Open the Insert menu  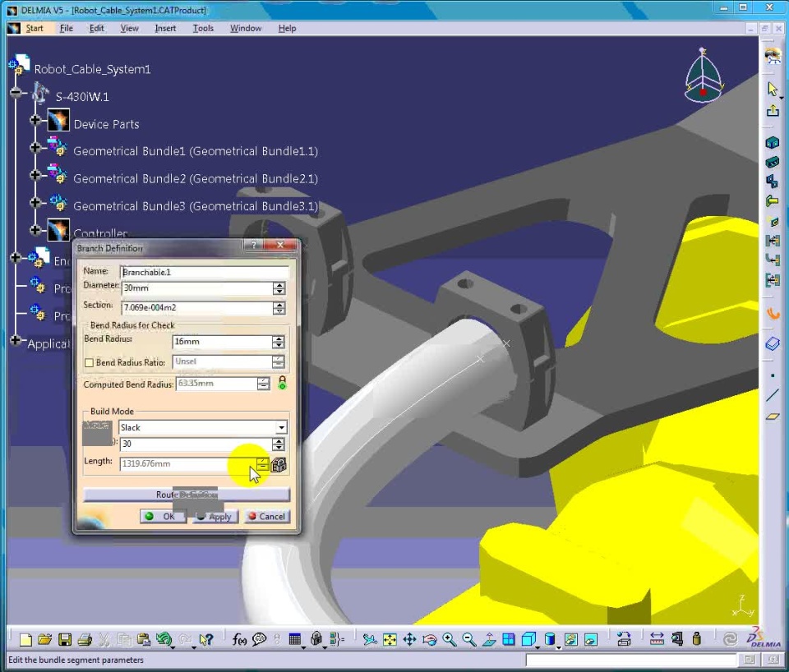[x=165, y=28]
